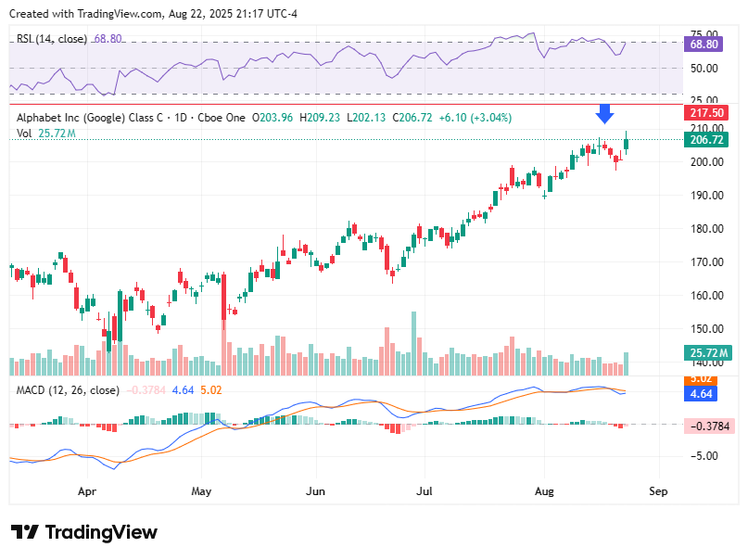The image size is (748, 560).
Task: Select the blue down arrow annotation on the chart
Action: point(606,119)
